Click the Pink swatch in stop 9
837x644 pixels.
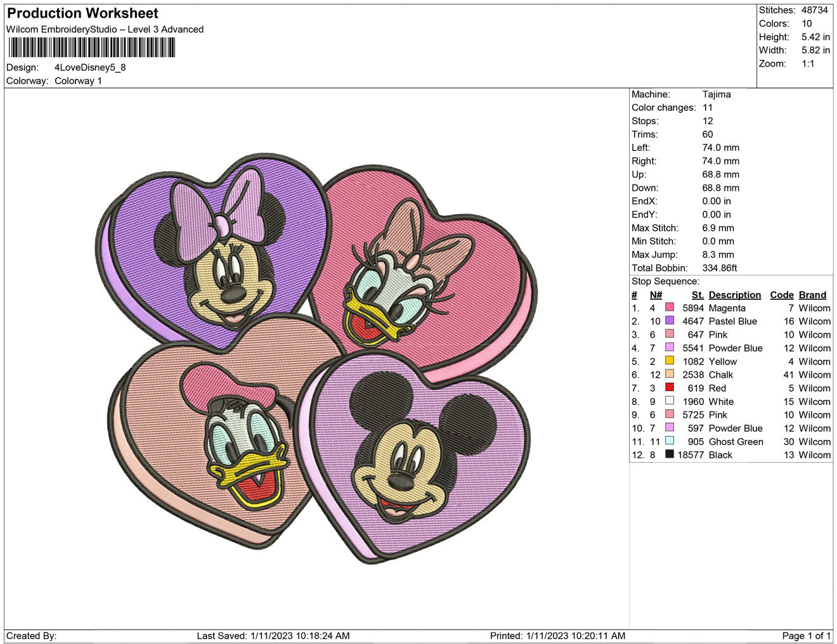pyautogui.click(x=669, y=414)
